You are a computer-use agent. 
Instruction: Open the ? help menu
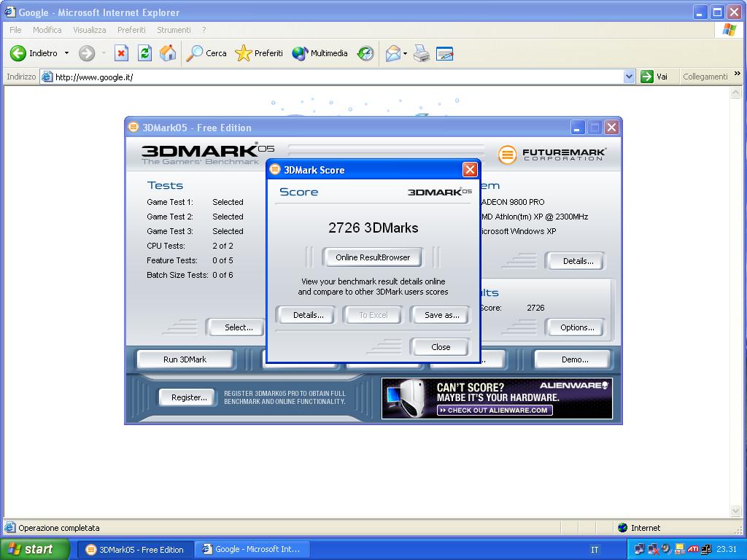tap(204, 30)
